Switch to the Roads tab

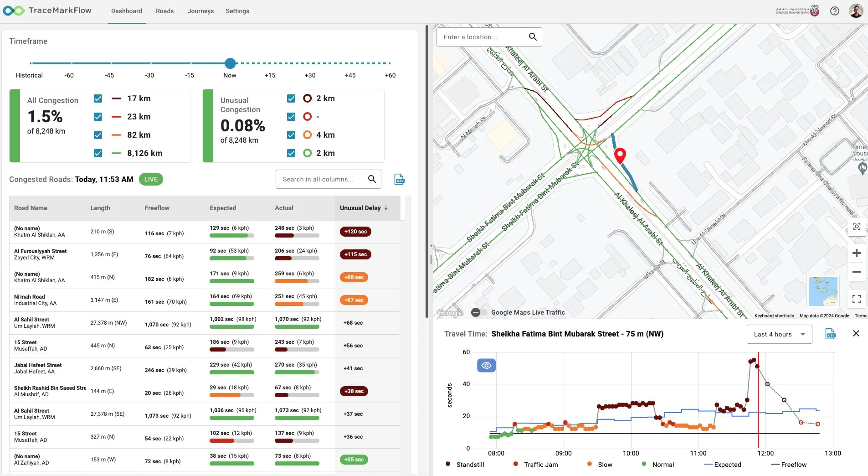pos(164,11)
